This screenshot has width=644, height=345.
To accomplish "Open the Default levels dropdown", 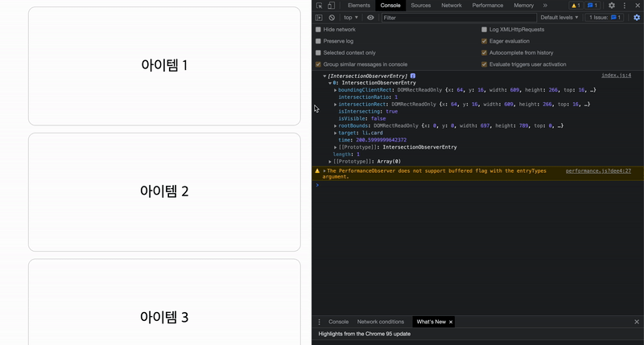I will coord(559,18).
